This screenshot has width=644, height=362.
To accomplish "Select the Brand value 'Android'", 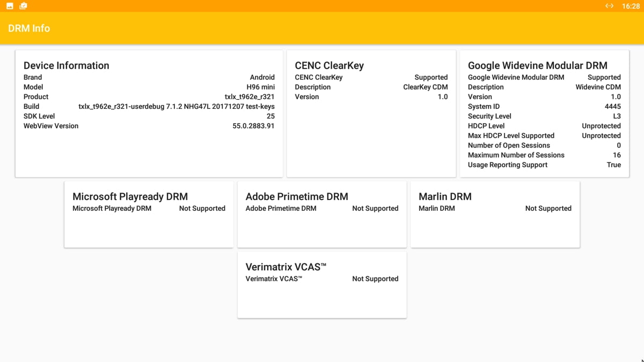I will click(x=262, y=77).
